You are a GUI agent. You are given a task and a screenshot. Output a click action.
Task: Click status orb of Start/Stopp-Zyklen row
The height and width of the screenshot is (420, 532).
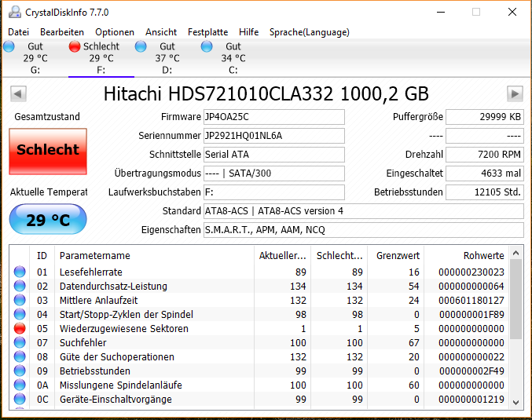20,314
